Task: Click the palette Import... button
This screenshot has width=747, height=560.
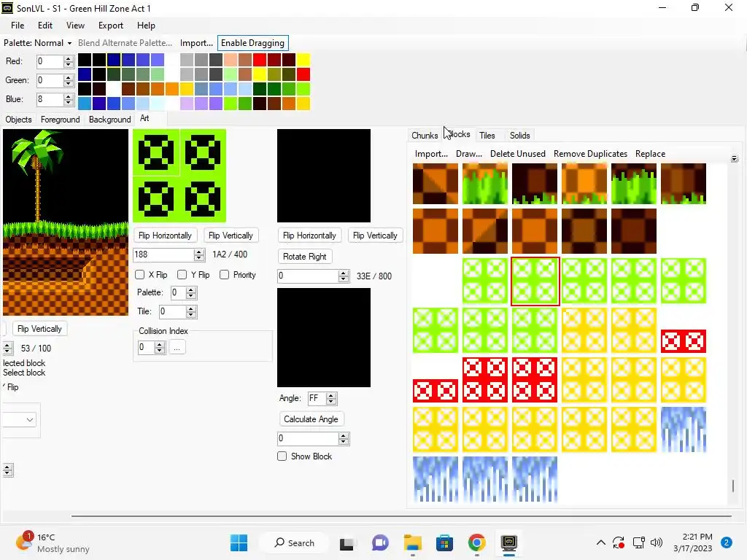Action: (x=196, y=43)
